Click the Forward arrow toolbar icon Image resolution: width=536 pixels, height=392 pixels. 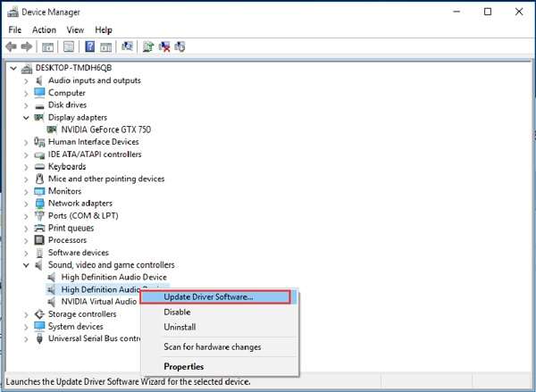pyautogui.click(x=27, y=46)
